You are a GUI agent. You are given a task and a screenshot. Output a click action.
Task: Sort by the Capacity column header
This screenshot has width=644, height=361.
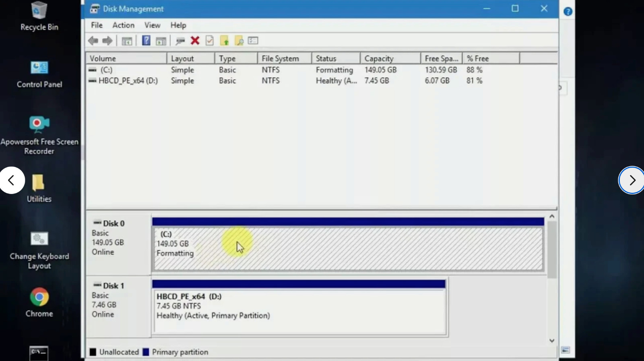pyautogui.click(x=390, y=58)
